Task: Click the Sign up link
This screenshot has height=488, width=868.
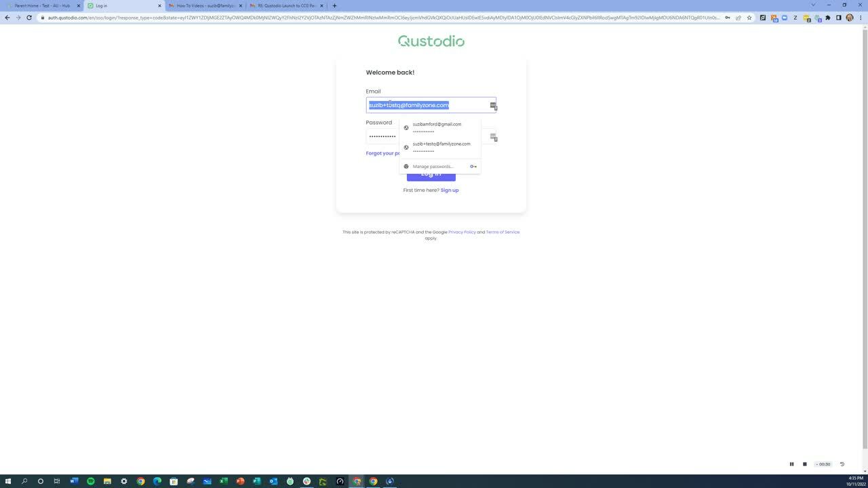Action: tap(450, 190)
